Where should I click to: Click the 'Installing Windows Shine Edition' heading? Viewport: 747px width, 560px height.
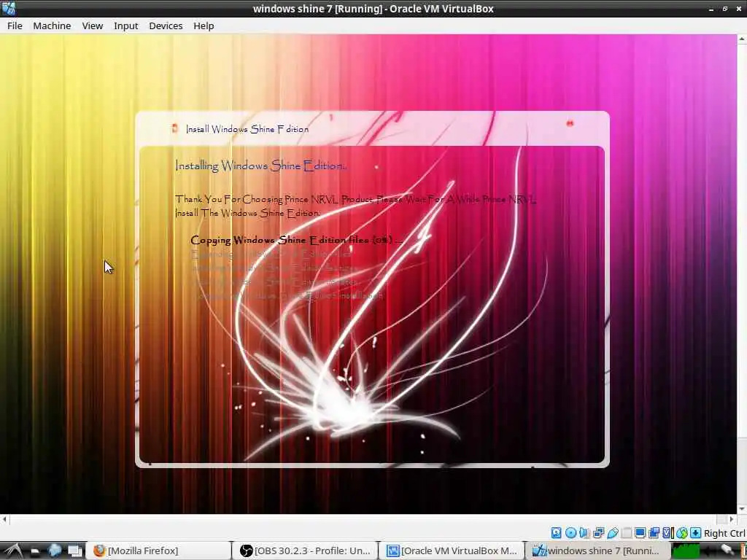pos(260,166)
